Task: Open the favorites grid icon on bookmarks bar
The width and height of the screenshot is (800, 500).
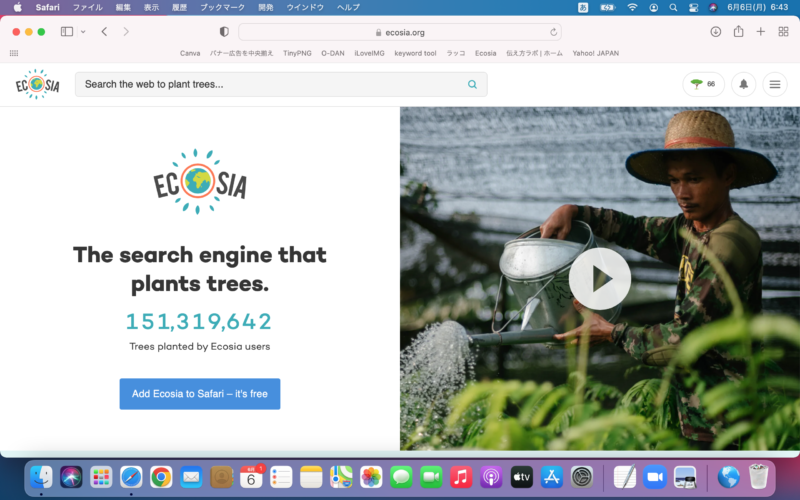Action: (14, 53)
